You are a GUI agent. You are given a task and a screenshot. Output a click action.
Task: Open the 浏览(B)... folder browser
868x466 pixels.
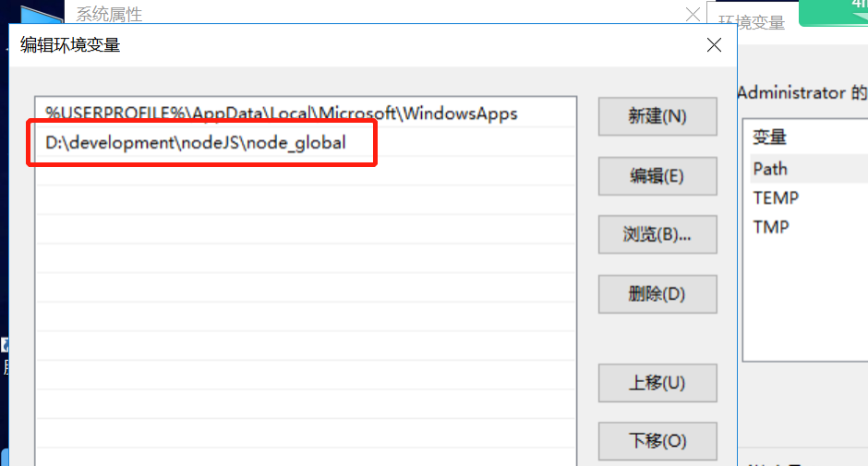657,234
